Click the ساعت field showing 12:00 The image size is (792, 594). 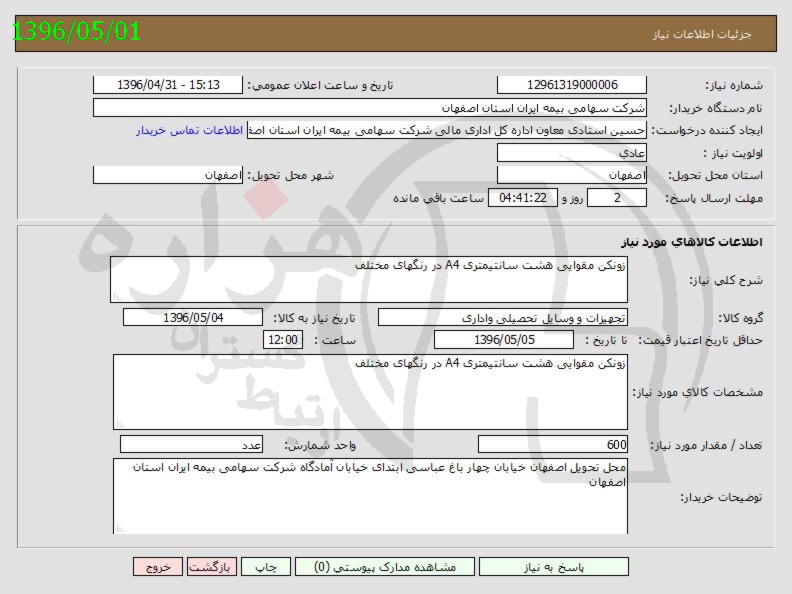pyautogui.click(x=281, y=340)
